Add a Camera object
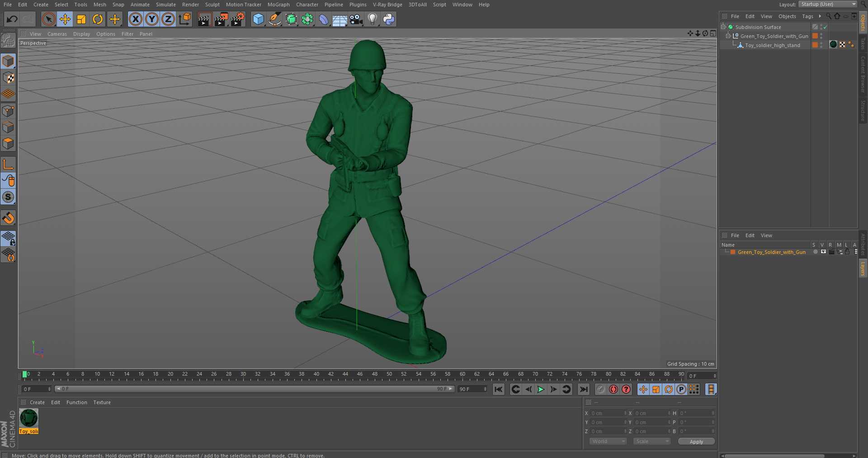The width and height of the screenshot is (868, 458). pos(356,19)
